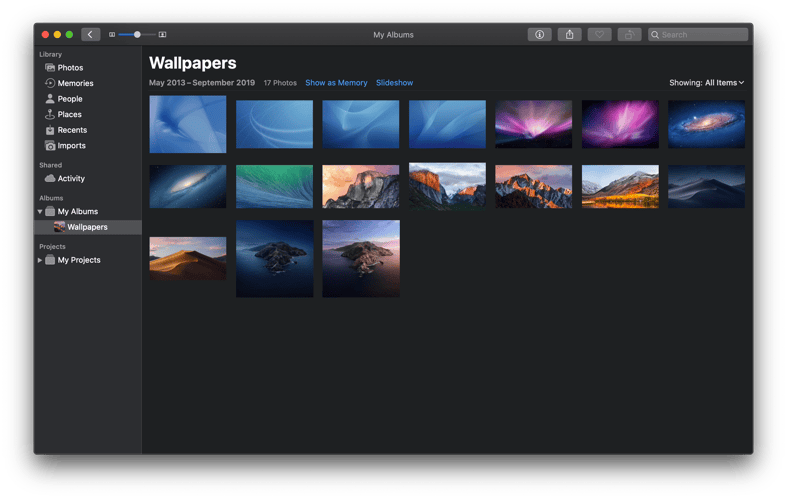
Task: Open the Info button in toolbar
Action: pyautogui.click(x=540, y=35)
